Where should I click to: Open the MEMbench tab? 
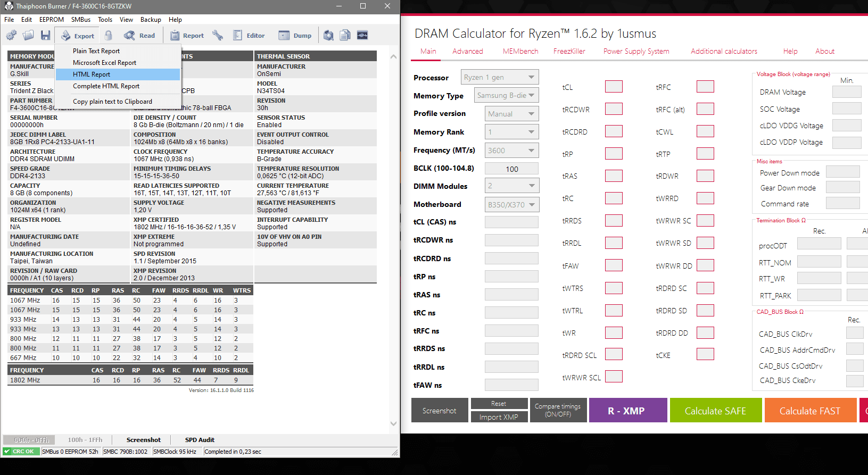coord(520,52)
